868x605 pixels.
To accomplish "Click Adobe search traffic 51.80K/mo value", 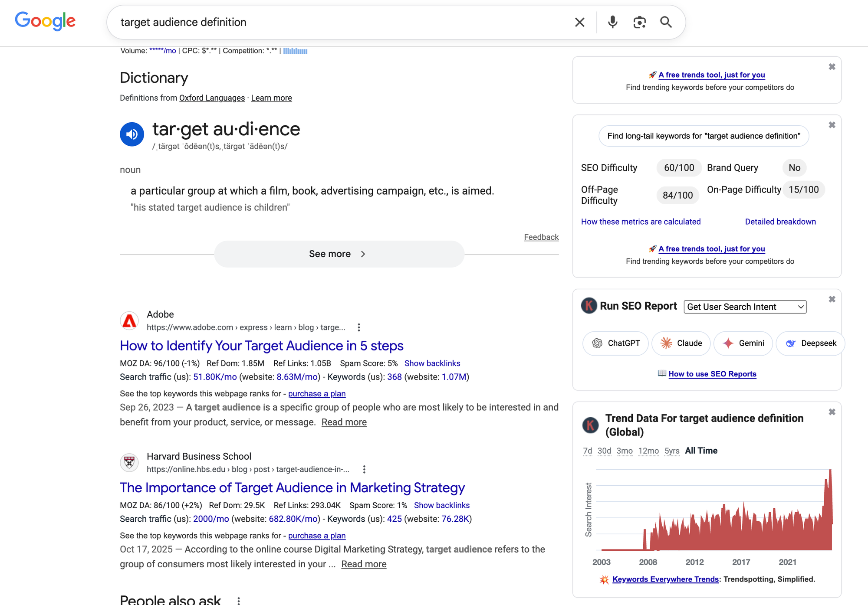I will 215,377.
